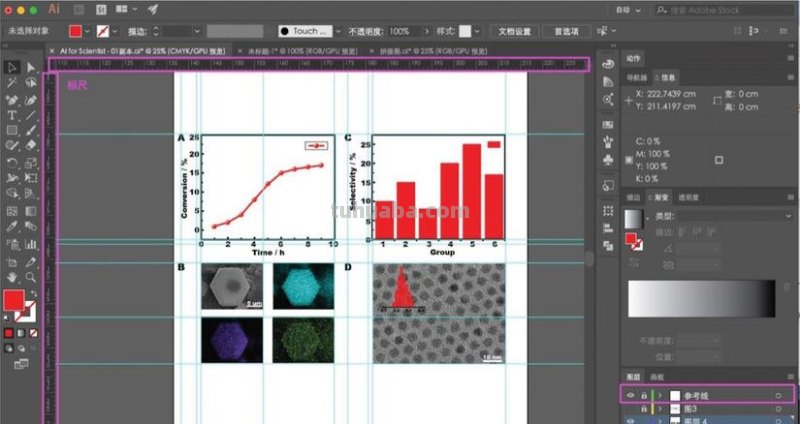Select the Direct Selection tool

click(31, 67)
